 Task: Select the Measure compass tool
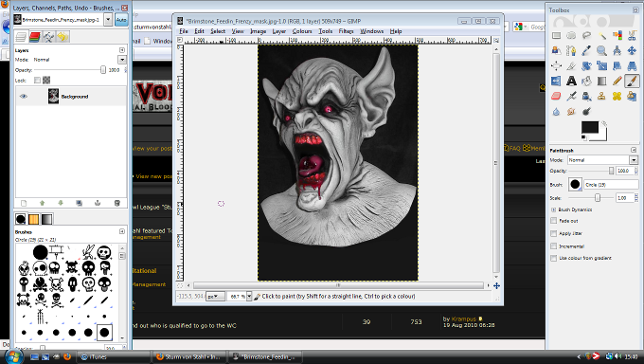(617, 51)
